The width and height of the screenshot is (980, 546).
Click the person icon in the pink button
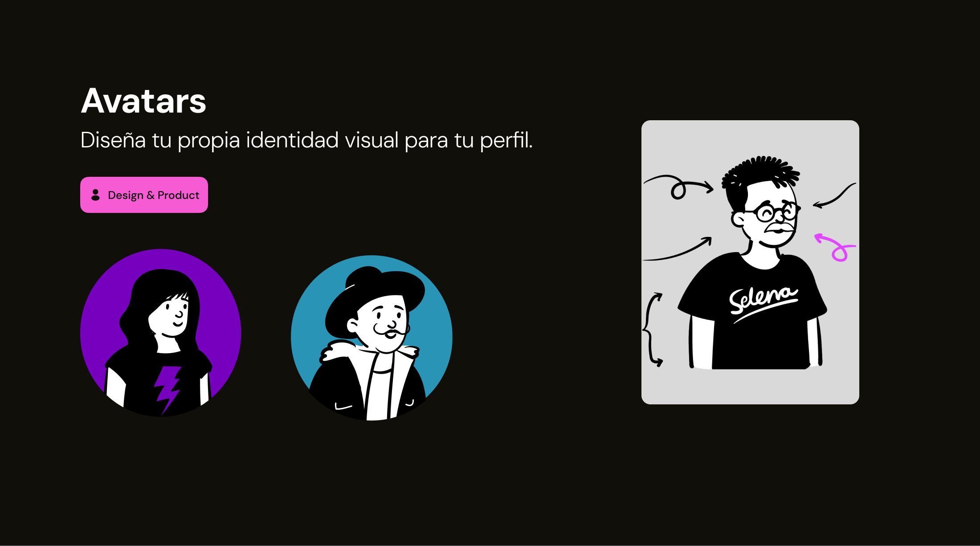point(95,195)
